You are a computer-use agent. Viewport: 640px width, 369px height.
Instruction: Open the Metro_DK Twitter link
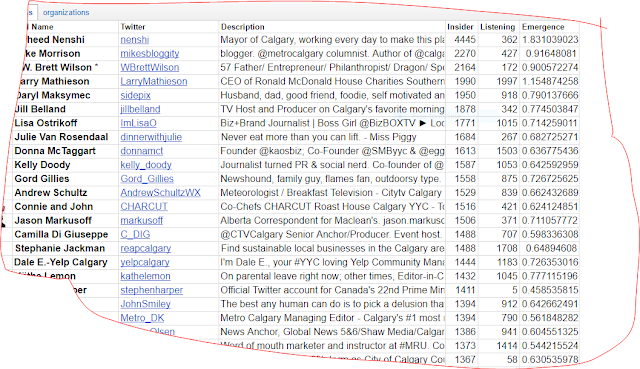(142, 318)
